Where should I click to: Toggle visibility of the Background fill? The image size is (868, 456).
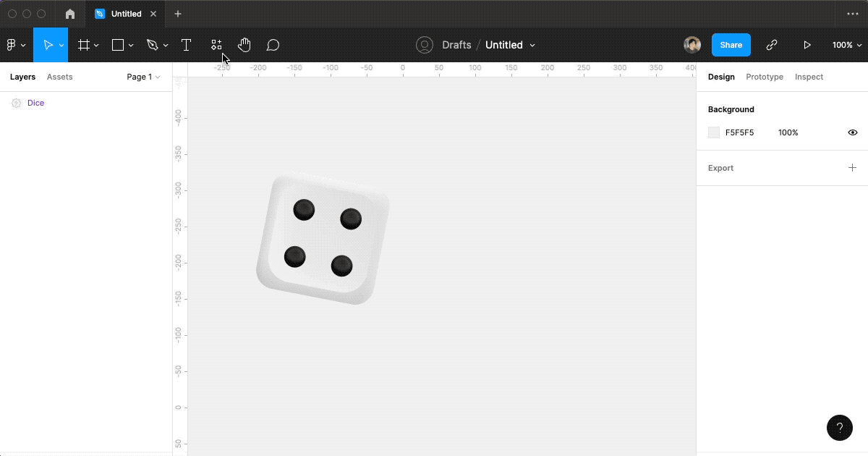pos(852,132)
